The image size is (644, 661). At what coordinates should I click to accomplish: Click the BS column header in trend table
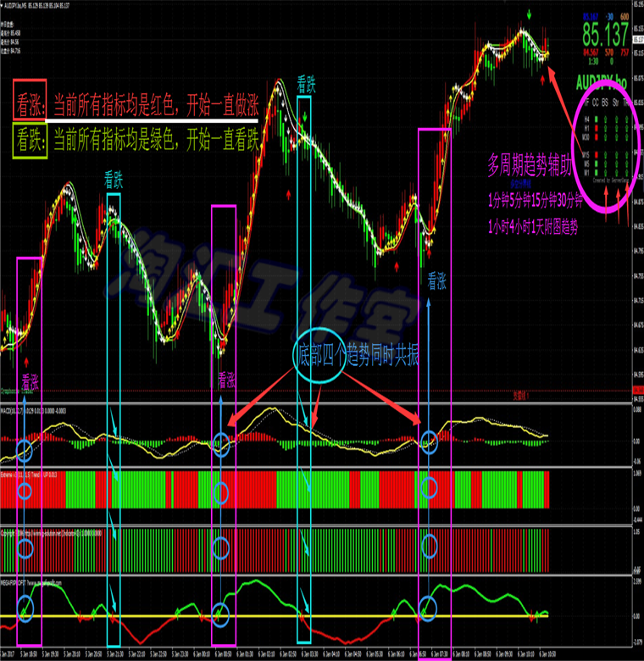[605, 103]
